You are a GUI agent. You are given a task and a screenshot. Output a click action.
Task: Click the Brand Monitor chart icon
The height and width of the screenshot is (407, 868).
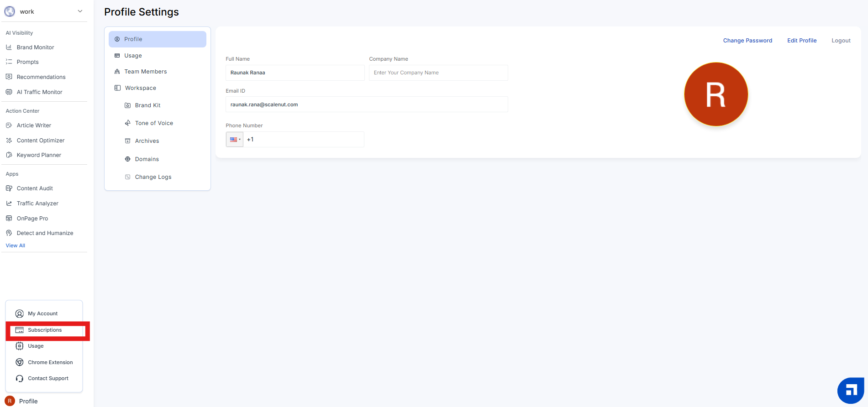coord(9,47)
